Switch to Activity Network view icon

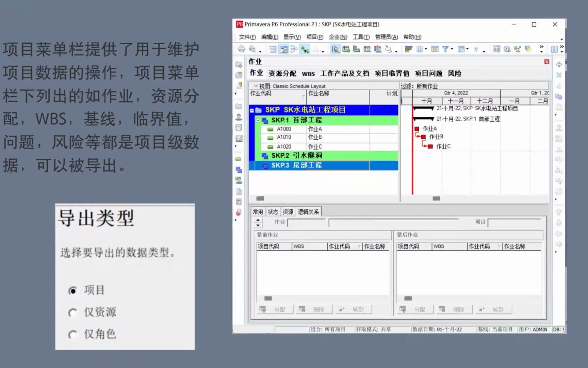[294, 49]
